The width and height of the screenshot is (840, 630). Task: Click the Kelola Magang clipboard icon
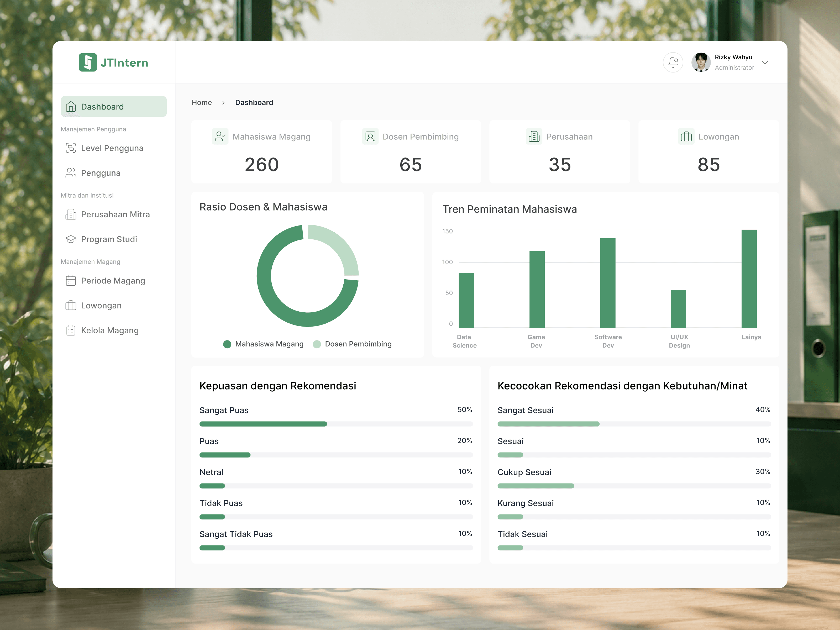(71, 330)
